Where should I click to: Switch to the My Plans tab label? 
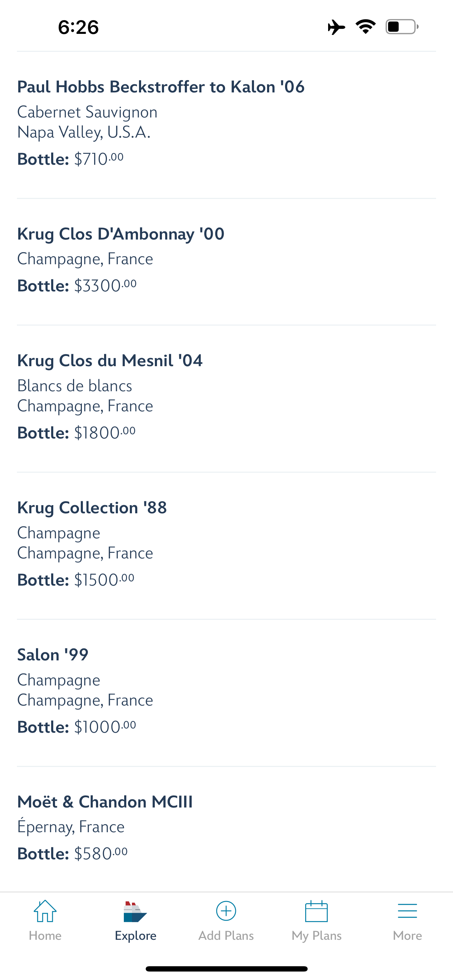(316, 936)
